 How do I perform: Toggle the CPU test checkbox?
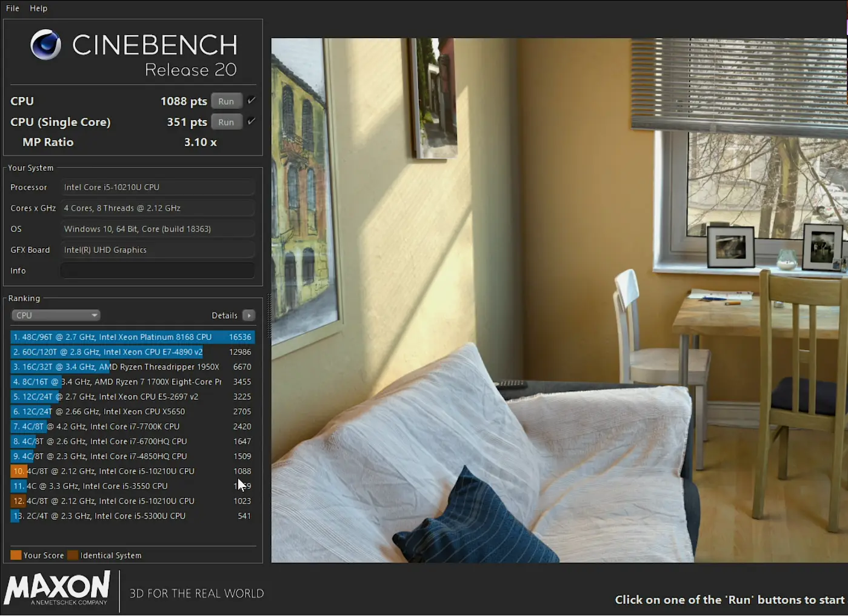click(x=251, y=101)
